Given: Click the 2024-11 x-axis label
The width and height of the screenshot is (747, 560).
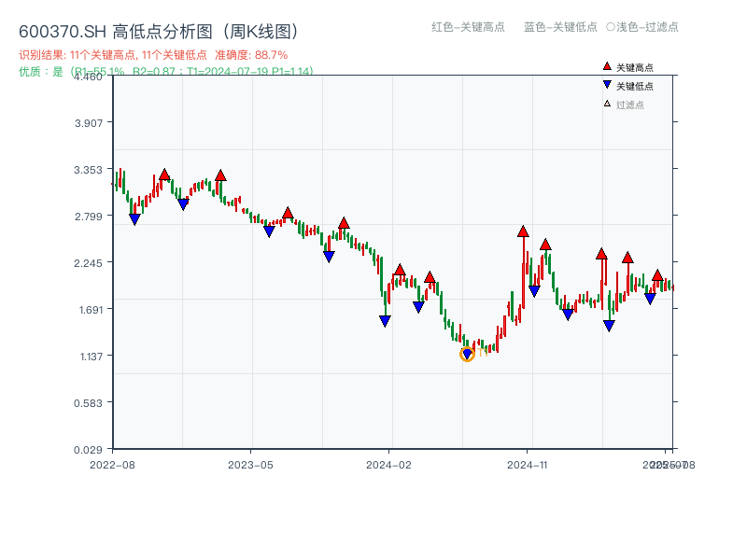Looking at the screenshot, I should [528, 465].
